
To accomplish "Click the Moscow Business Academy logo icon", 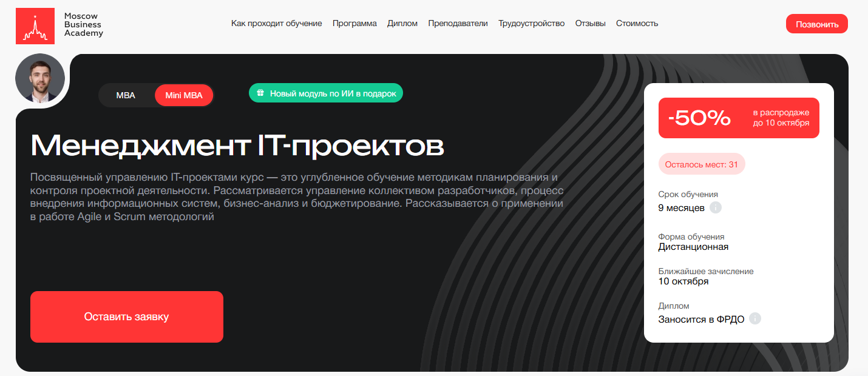I will (35, 26).
